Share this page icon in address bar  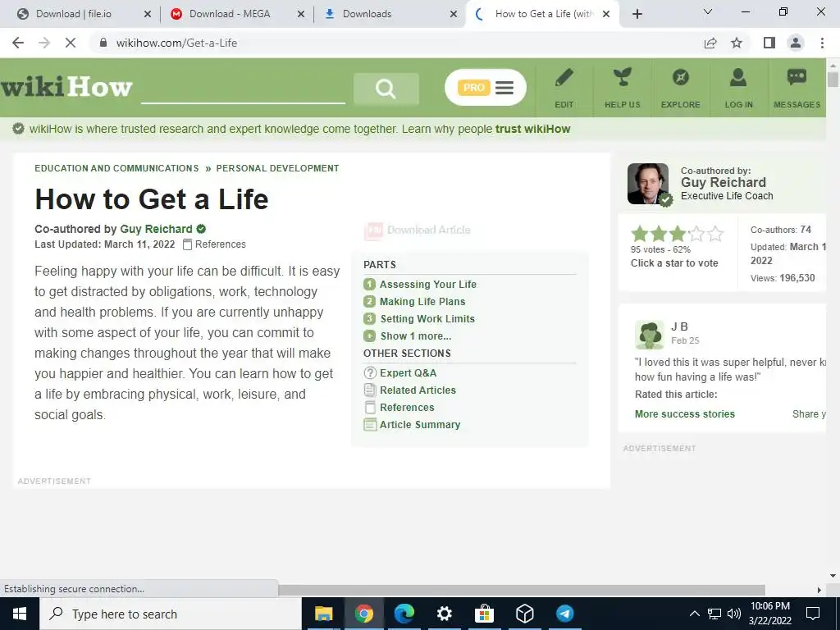click(710, 43)
